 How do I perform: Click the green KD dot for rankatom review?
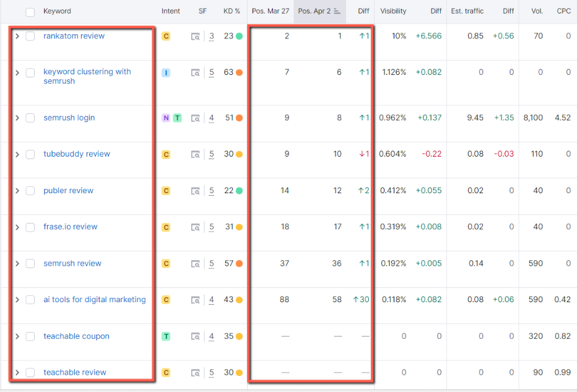(239, 36)
